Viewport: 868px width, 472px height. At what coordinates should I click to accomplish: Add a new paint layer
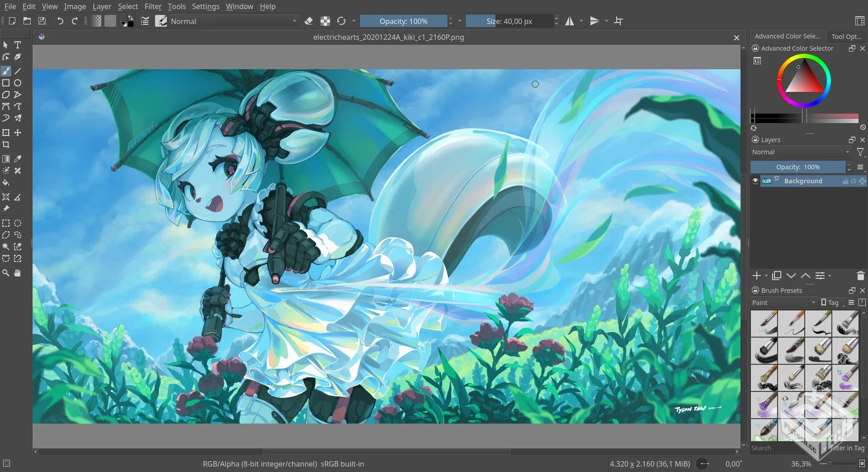coord(756,276)
